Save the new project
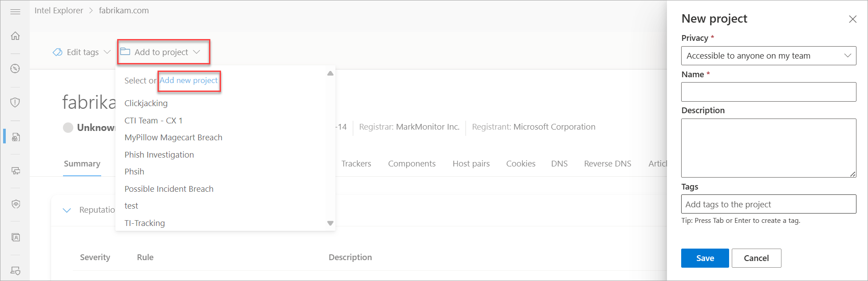Viewport: 868px width, 281px height. [704, 258]
